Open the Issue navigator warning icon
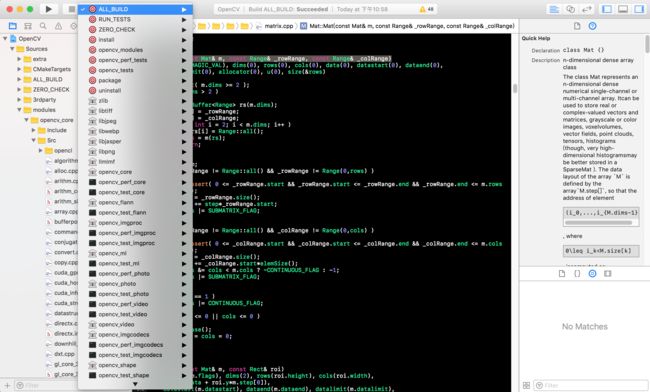Viewport: 650px width, 392px height. tap(58, 26)
